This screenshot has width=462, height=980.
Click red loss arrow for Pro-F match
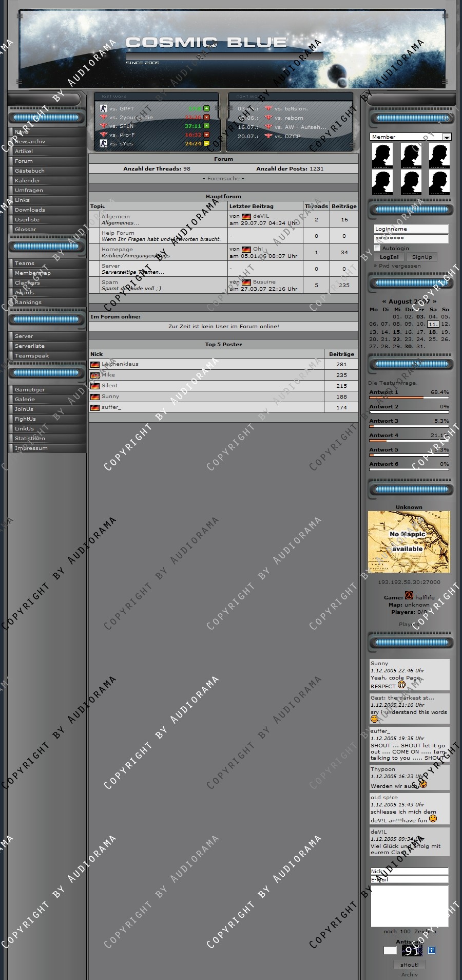click(207, 135)
